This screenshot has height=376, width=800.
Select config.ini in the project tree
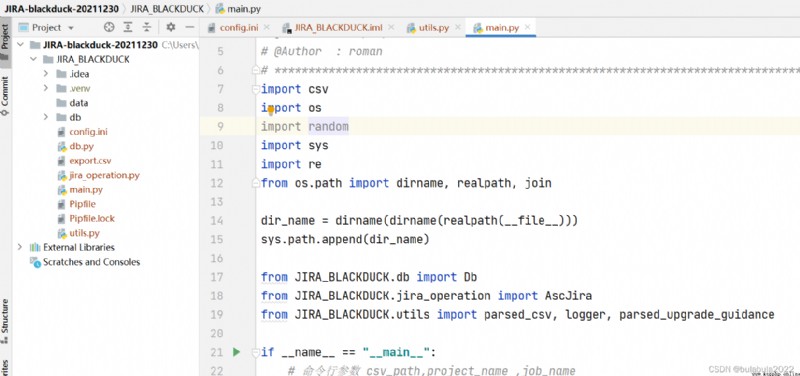(88, 132)
